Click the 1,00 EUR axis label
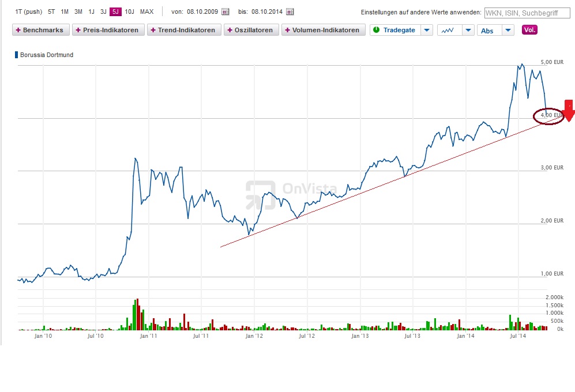Screen dimensions: 575x392 (x=552, y=274)
